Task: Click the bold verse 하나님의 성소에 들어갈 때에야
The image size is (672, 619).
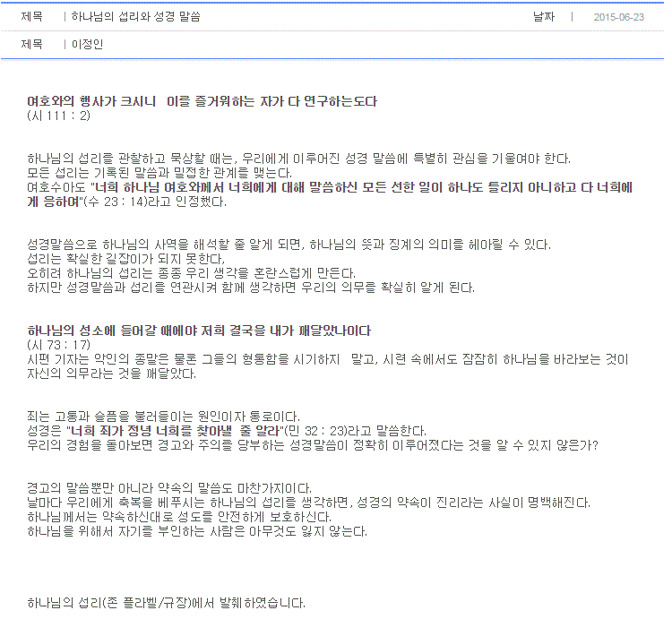Action: pyautogui.click(x=199, y=331)
